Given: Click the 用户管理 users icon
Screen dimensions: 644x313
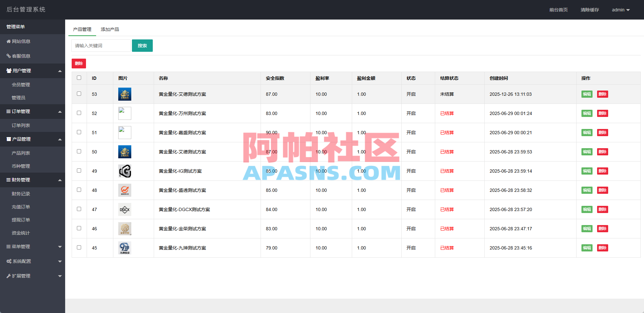Looking at the screenshot, I should pos(9,71).
